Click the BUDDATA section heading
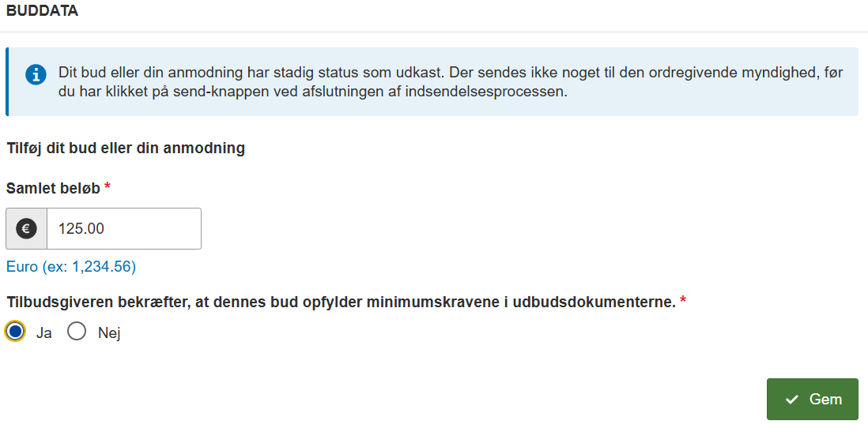Viewport: 868px width, 432px height. click(x=42, y=11)
